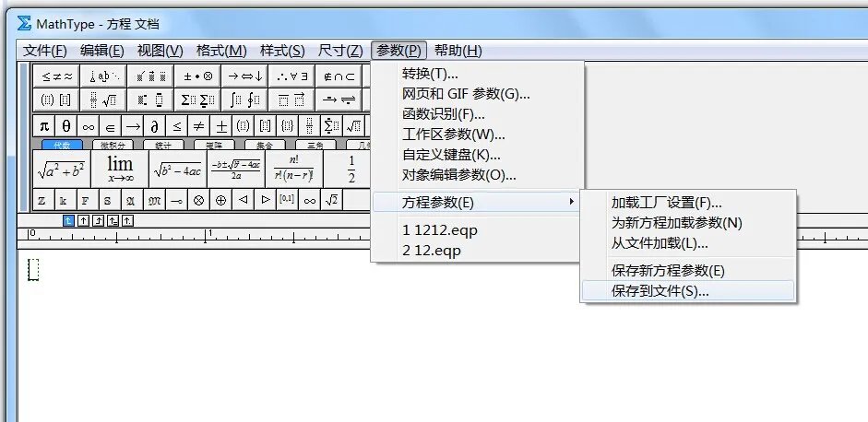868x422 pixels.
Task: Open the fraction and radical templates palette
Action: click(103, 100)
